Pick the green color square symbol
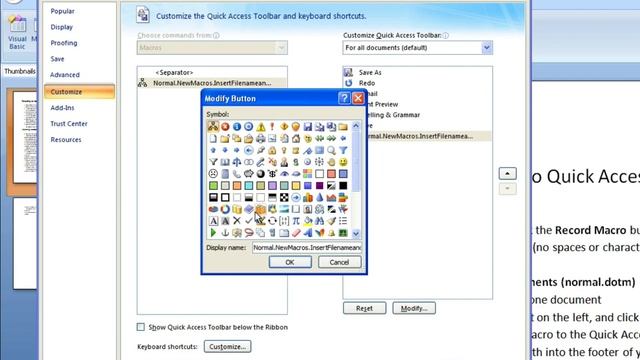This screenshot has width=640, height=360. [213, 186]
